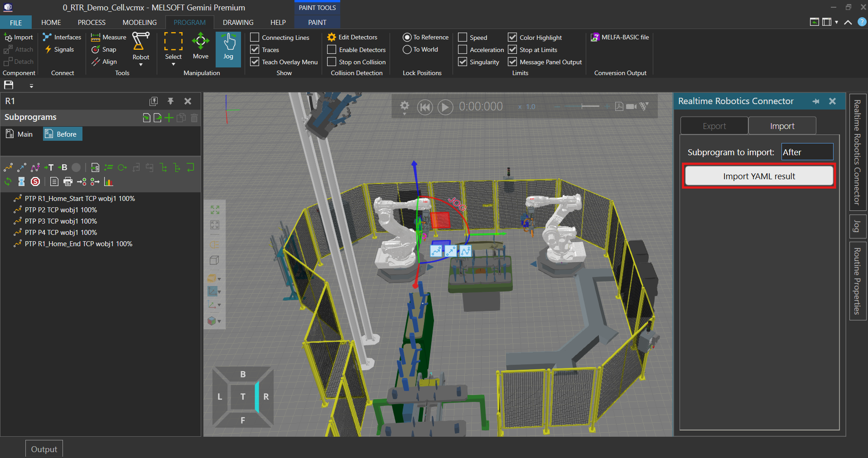The height and width of the screenshot is (458, 868).
Task: Select the To Reference radio button
Action: tap(407, 37)
